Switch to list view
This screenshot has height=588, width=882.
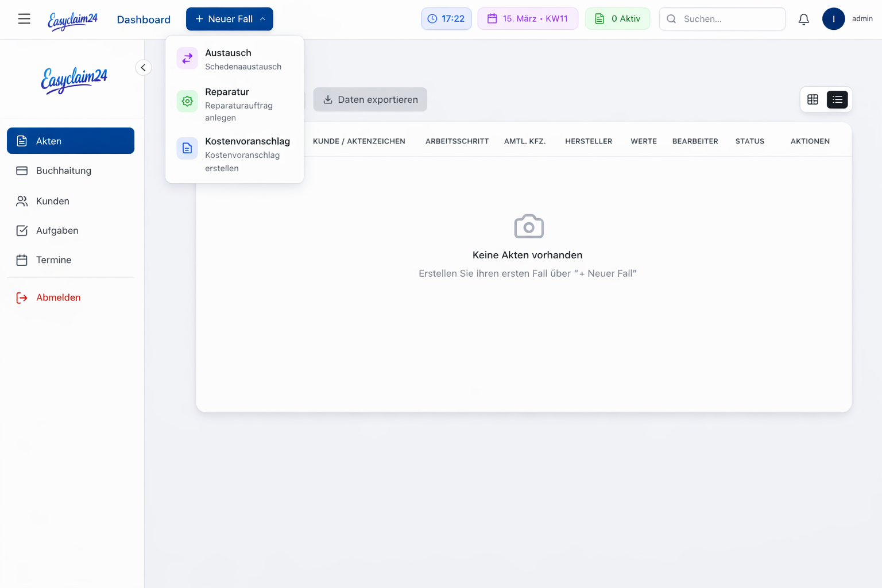point(837,99)
